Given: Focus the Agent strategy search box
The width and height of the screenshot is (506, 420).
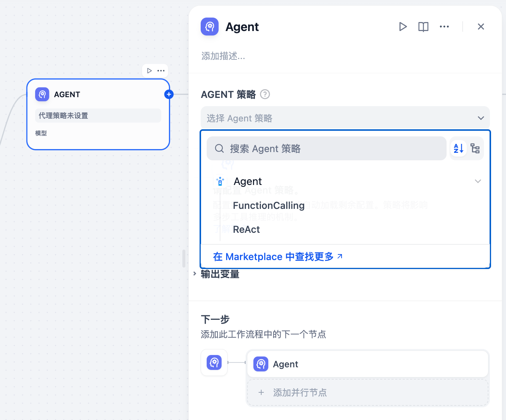Looking at the screenshot, I should (x=327, y=148).
